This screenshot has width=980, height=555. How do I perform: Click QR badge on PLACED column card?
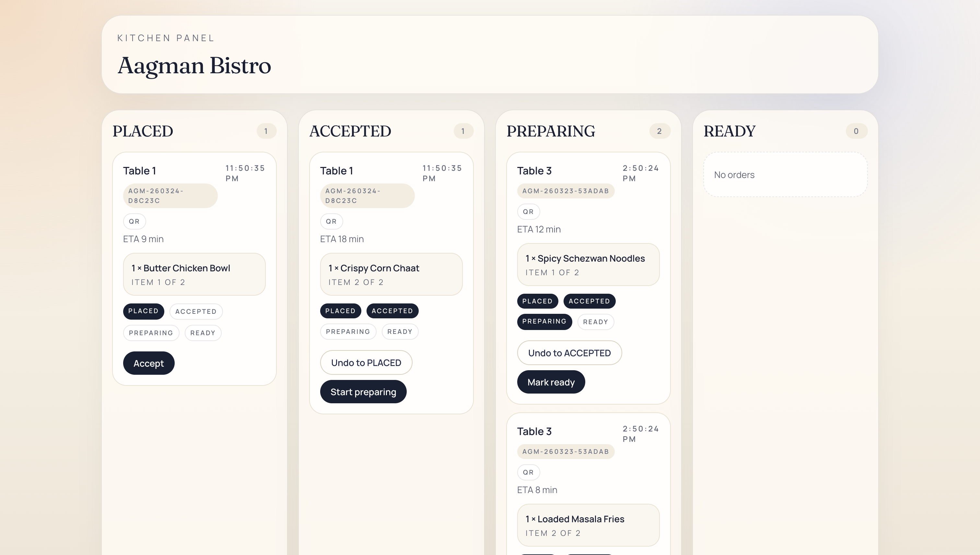coord(134,221)
